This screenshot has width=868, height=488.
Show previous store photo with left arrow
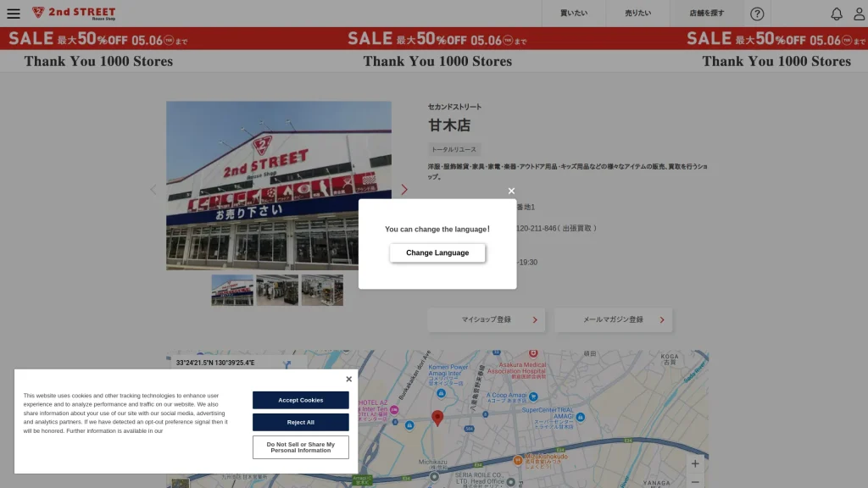pos(153,190)
